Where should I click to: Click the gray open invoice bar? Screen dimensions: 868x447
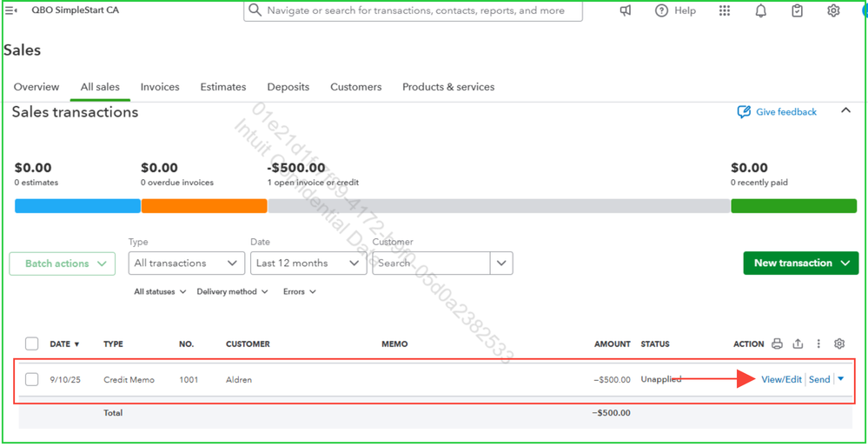pos(499,206)
